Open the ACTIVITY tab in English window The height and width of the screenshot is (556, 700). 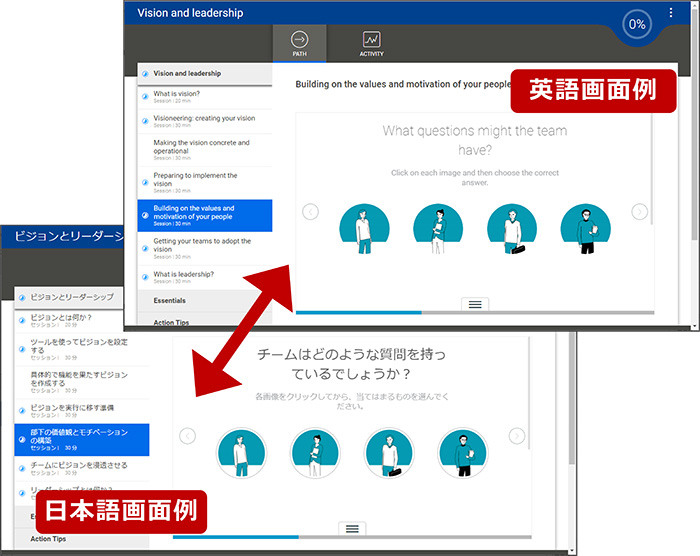(x=371, y=43)
